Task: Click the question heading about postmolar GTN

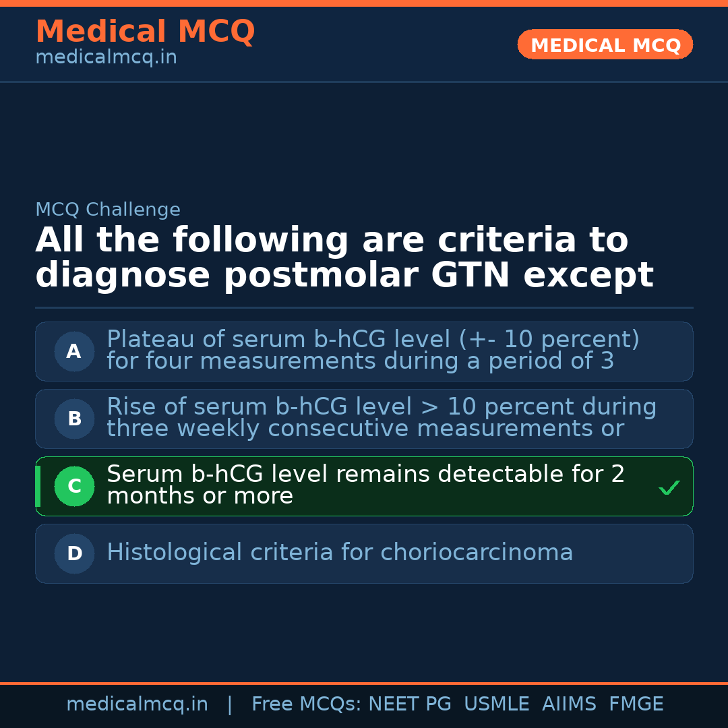Action: pos(344,258)
